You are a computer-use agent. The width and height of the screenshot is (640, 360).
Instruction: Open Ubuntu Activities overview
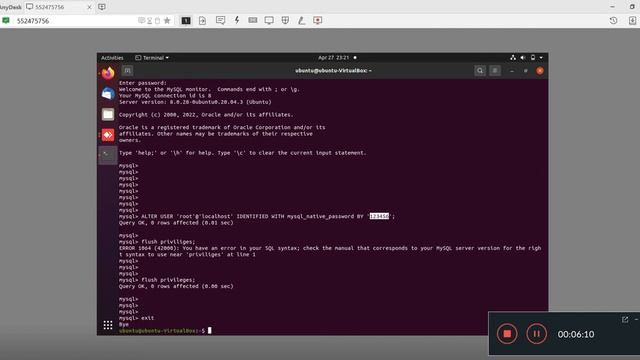pyautogui.click(x=112, y=58)
